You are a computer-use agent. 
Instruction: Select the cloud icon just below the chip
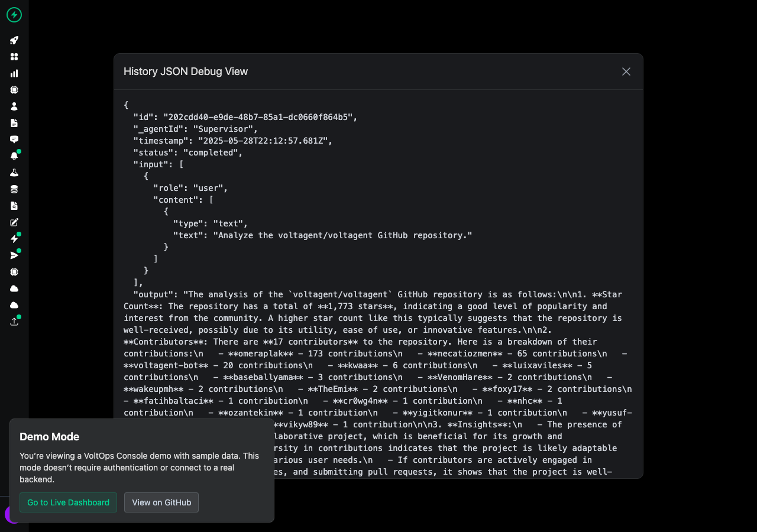[x=14, y=288]
